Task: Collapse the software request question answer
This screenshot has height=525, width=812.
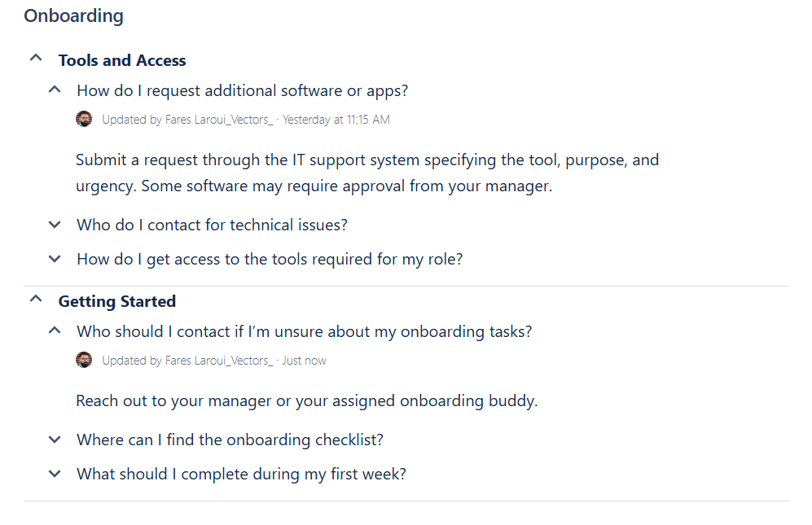Action: [x=54, y=90]
